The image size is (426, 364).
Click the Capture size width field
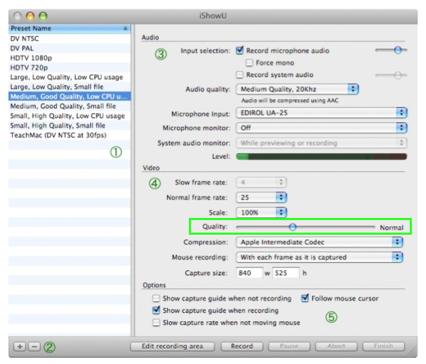[249, 273]
